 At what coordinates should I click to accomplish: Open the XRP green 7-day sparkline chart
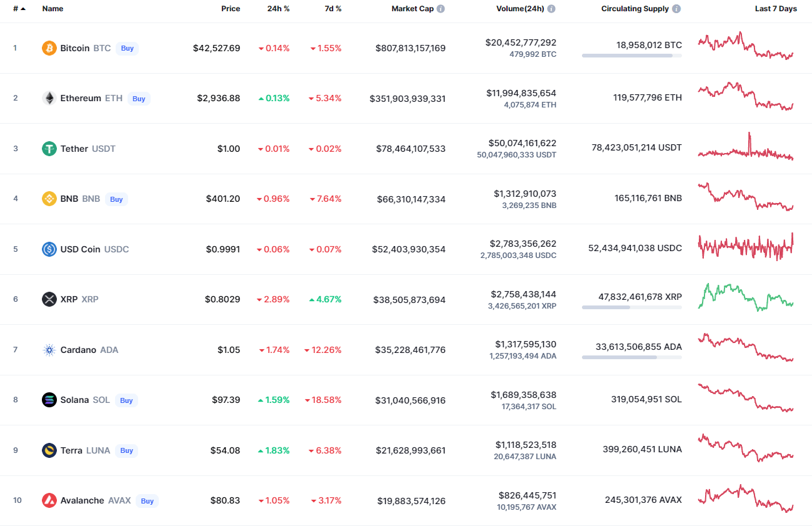point(745,297)
